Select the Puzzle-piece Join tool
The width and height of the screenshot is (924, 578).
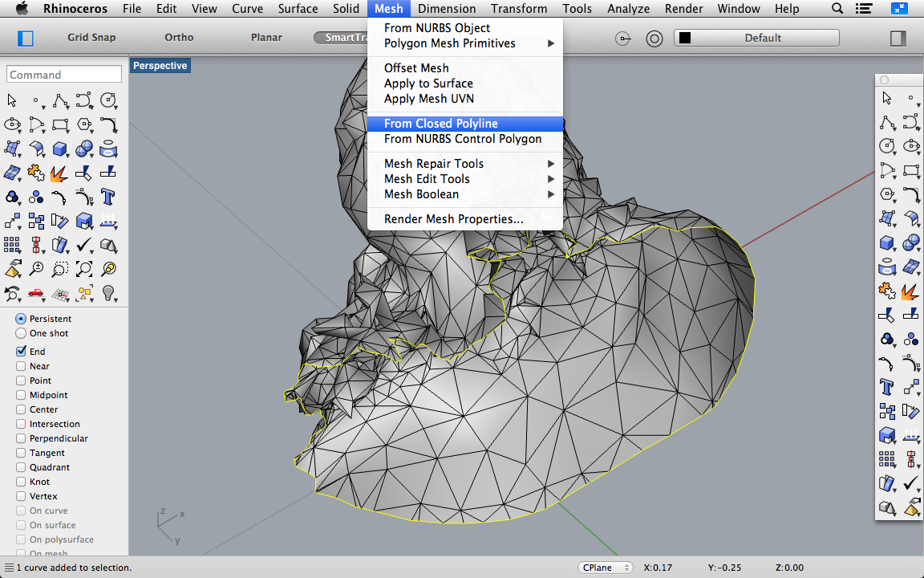[x=36, y=173]
